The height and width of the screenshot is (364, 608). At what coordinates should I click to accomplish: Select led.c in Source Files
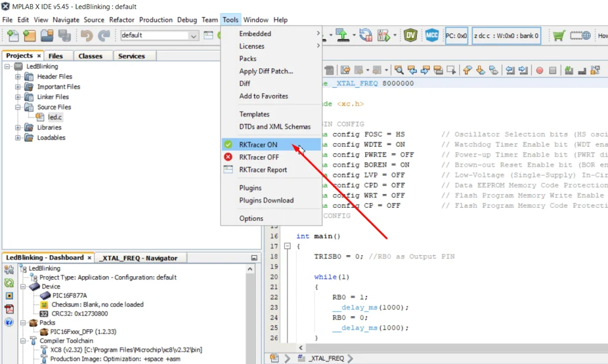pyautogui.click(x=55, y=117)
